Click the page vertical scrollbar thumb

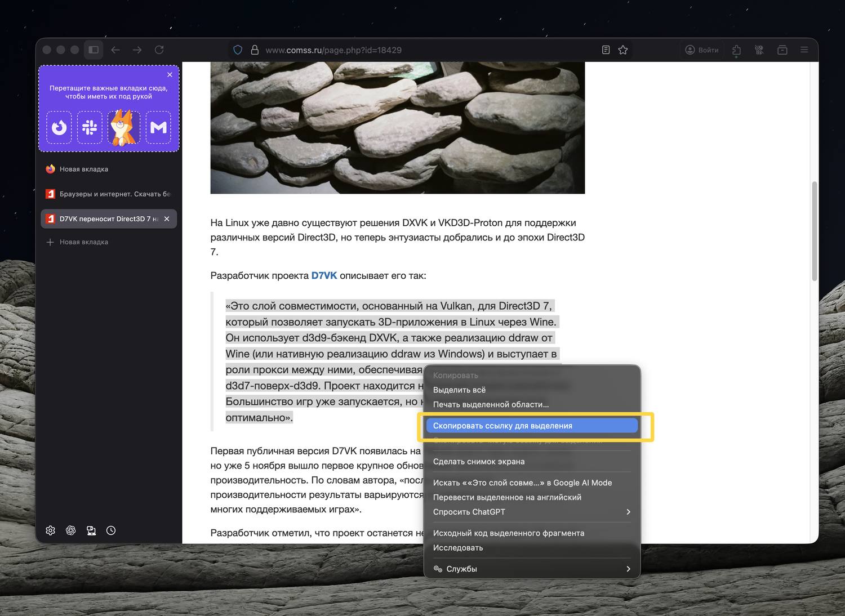814,231
